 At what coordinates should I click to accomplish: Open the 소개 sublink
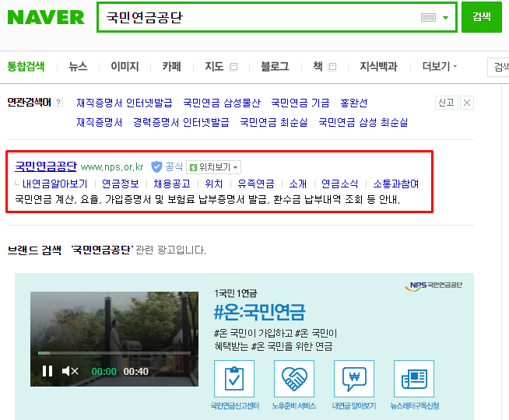tap(297, 184)
